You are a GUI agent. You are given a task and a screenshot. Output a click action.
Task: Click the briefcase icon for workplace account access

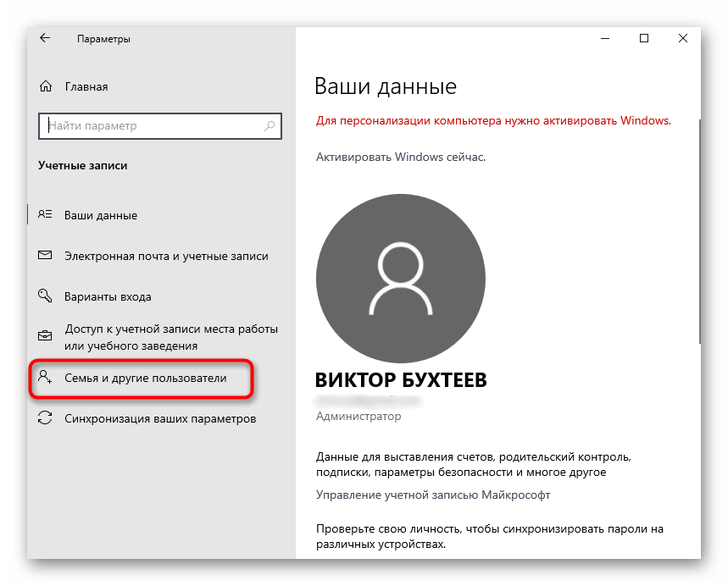point(45,335)
